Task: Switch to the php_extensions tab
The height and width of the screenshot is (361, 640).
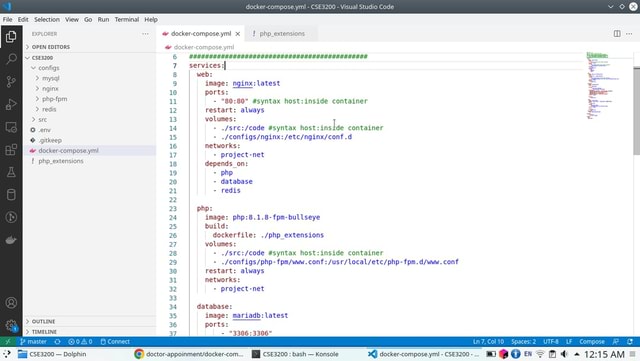Action: coord(282,33)
